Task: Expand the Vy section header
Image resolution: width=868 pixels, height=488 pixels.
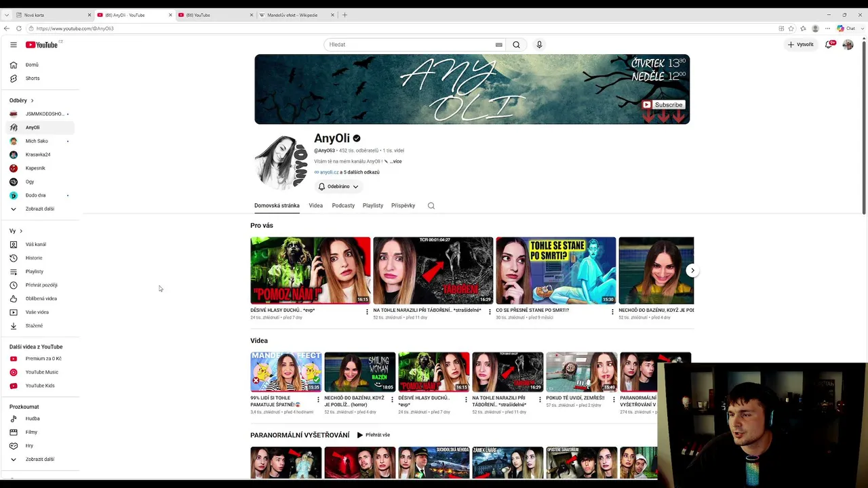Action: pos(16,231)
